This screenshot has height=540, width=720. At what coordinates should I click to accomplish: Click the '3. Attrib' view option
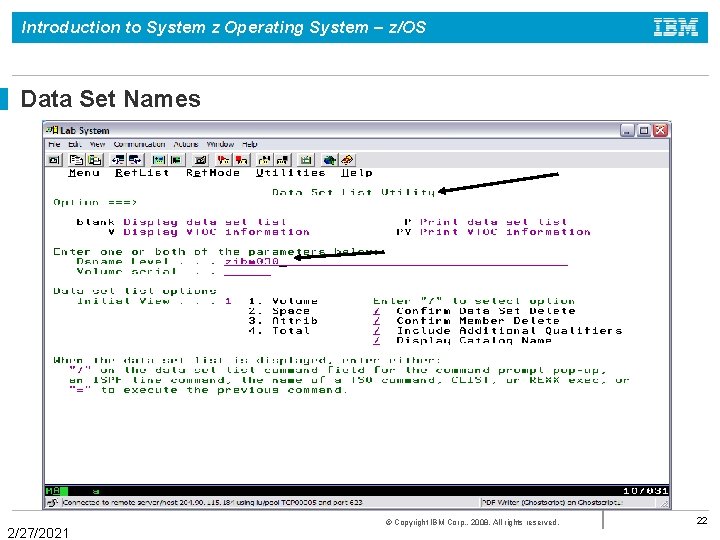click(283, 321)
